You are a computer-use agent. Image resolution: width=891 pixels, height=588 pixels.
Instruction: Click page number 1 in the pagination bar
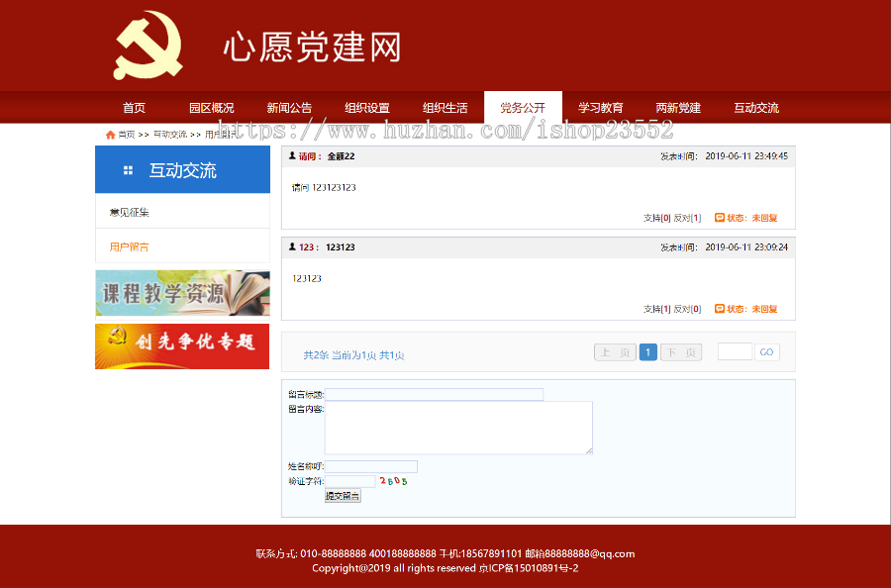[647, 351]
